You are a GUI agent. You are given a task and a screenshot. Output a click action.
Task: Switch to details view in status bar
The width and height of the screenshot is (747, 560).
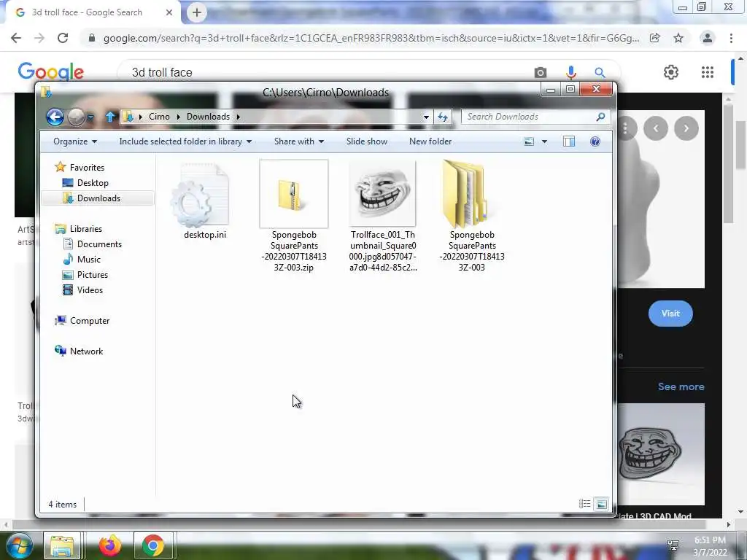coord(584,504)
